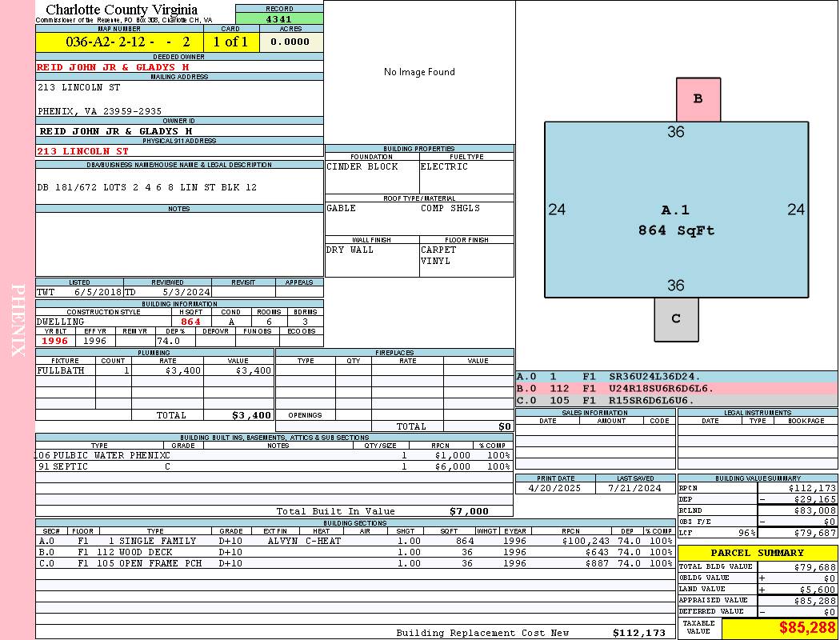The image size is (840, 640).
Task: Select the 91 SEPTIC built-ins row
Action: [x=274, y=466]
